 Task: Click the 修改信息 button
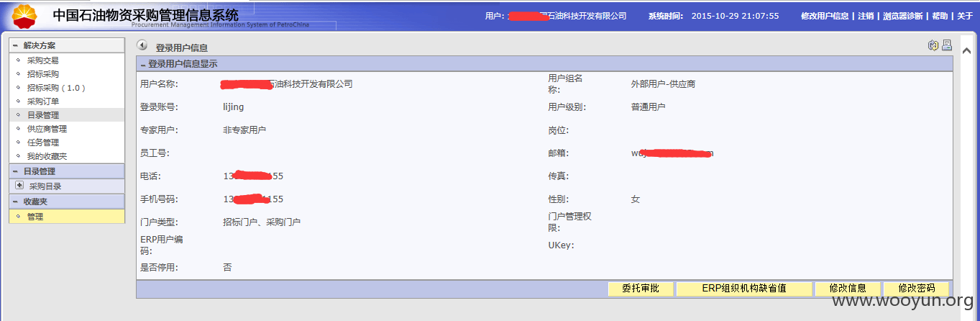click(848, 289)
